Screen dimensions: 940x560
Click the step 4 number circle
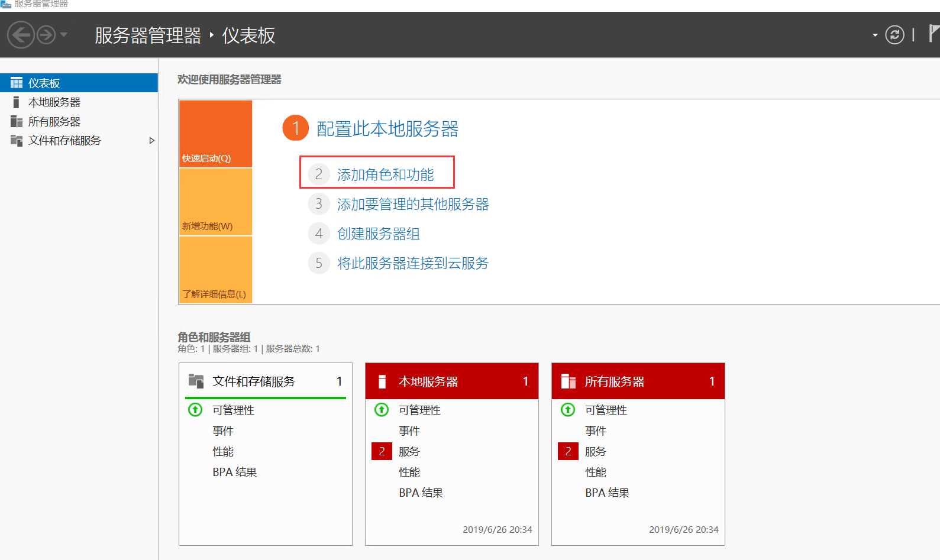[319, 234]
